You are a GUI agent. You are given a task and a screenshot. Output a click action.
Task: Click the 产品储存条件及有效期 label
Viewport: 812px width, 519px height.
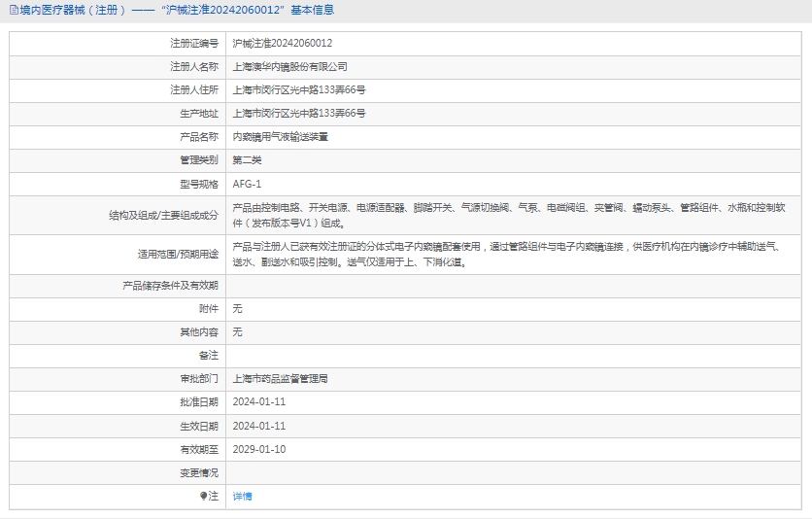coord(170,286)
